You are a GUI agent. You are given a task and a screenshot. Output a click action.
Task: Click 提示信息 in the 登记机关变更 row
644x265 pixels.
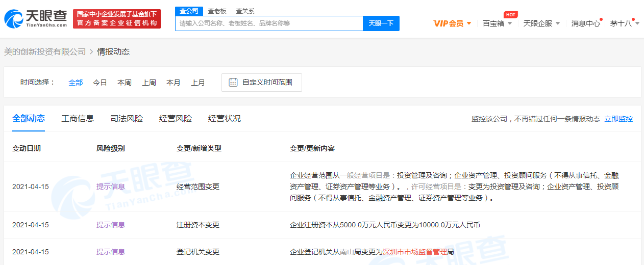111,252
